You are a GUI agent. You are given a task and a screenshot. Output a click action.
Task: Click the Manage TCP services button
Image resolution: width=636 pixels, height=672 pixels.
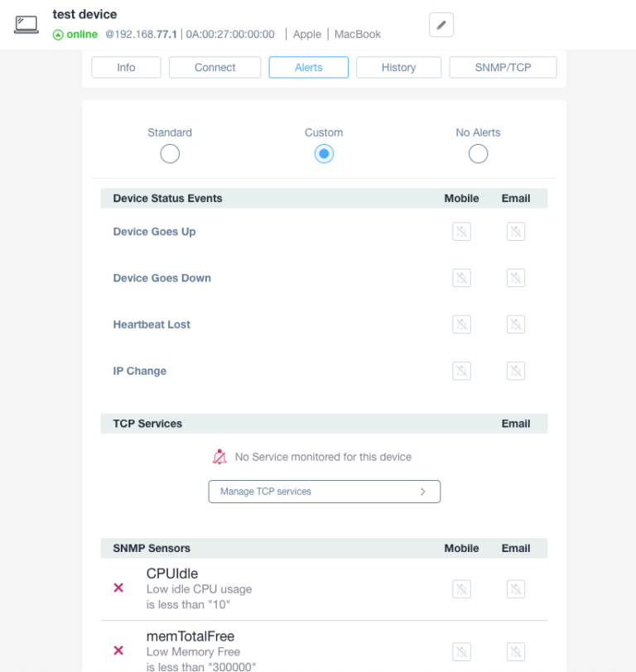pyautogui.click(x=324, y=492)
